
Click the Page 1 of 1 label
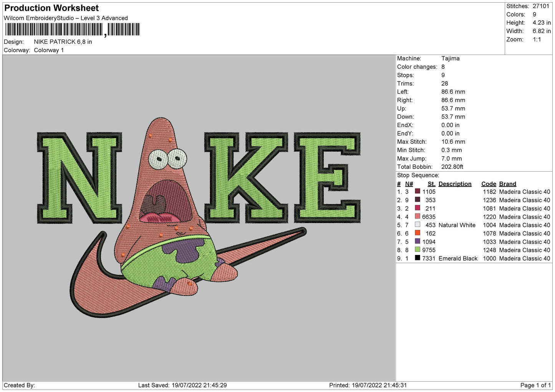[535, 385]
